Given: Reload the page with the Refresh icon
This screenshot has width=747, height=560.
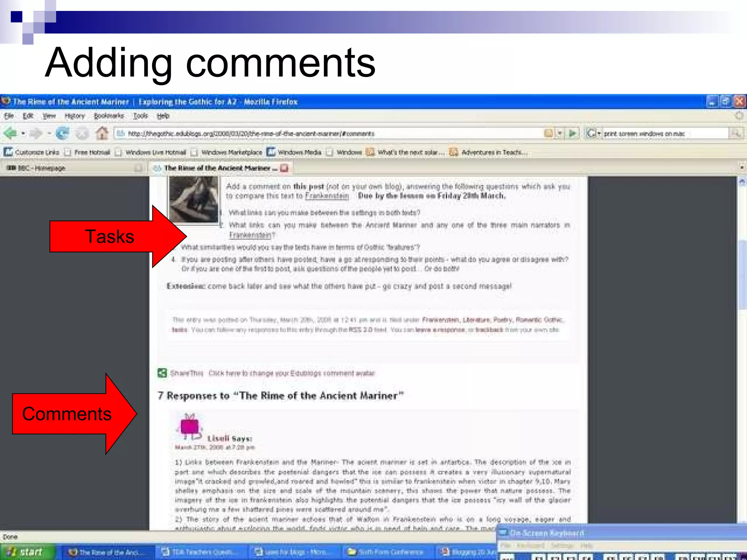Looking at the screenshot, I should click(x=62, y=134).
